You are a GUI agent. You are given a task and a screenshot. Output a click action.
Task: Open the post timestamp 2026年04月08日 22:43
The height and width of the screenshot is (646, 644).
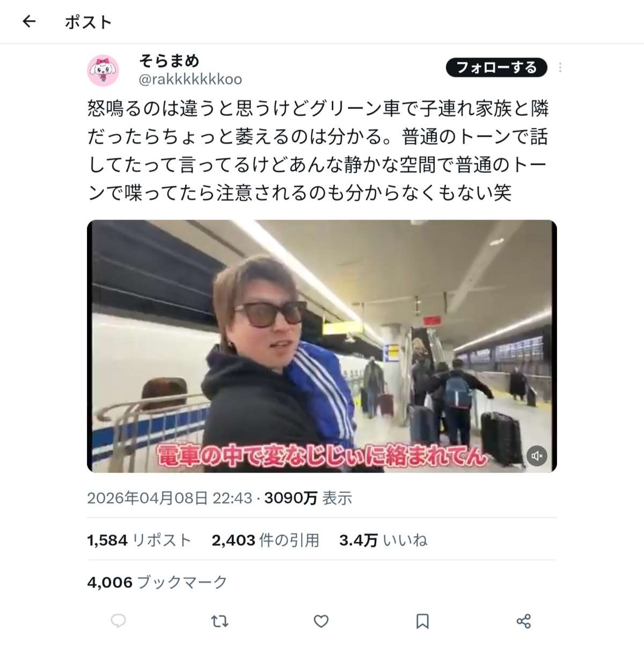pyautogui.click(x=170, y=498)
